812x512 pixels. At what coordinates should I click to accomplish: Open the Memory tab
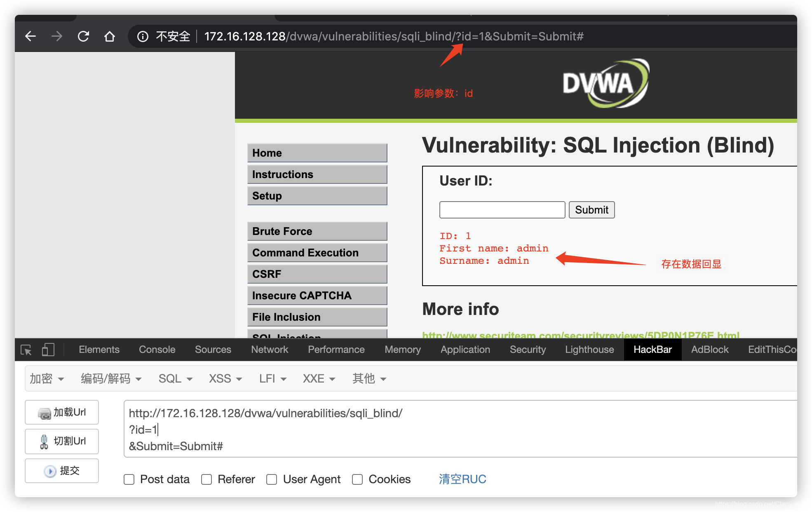[x=403, y=350]
